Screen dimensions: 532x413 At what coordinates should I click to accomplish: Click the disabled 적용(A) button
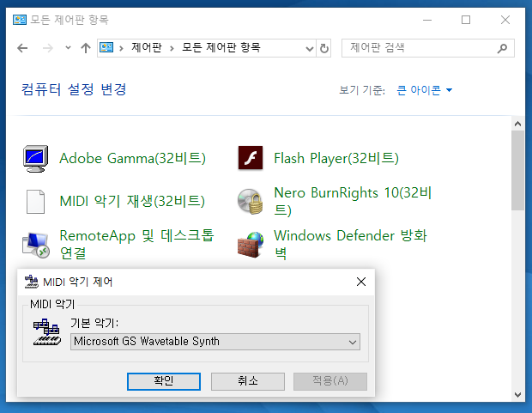(x=330, y=381)
